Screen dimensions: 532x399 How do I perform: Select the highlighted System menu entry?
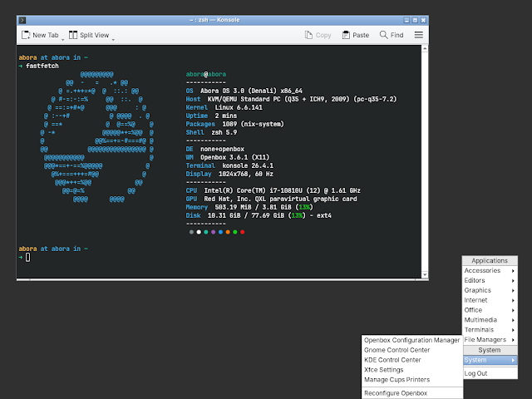(x=490, y=360)
